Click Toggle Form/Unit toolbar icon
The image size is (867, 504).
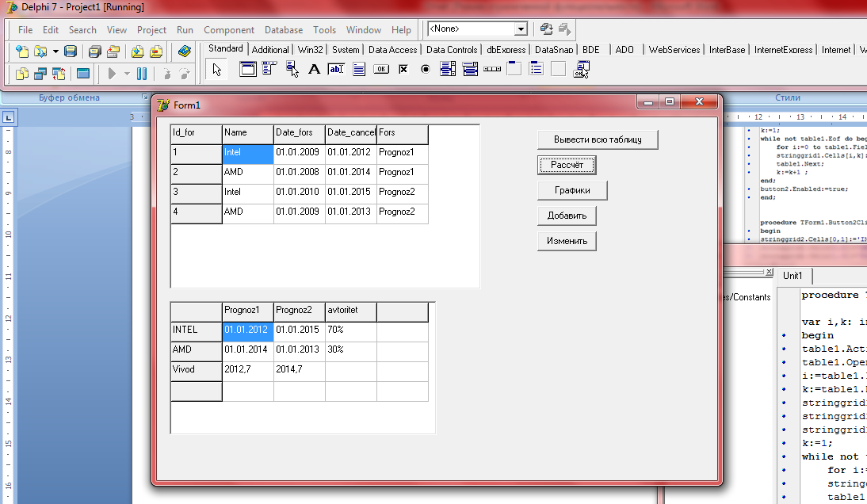click(x=59, y=74)
